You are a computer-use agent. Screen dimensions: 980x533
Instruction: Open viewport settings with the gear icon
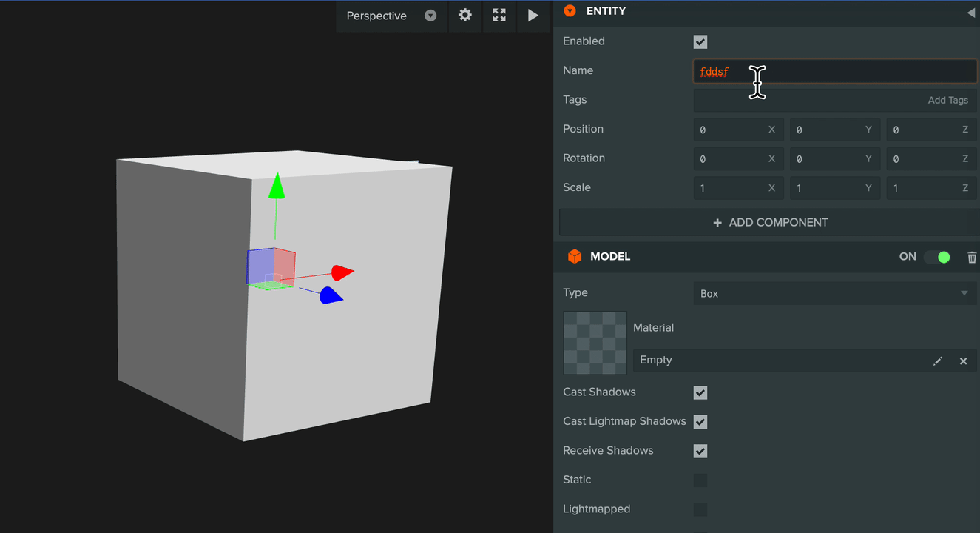464,16
